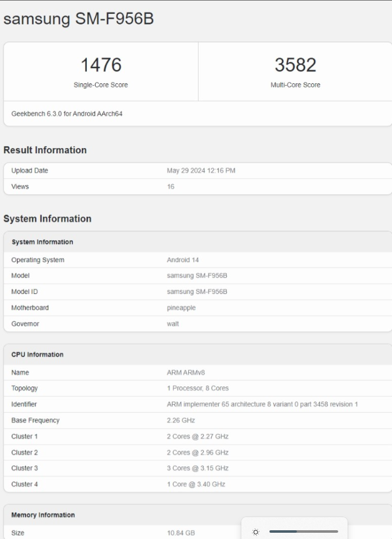Click the brightness sun icon
Image resolution: width=392 pixels, height=539 pixels.
[256, 532]
